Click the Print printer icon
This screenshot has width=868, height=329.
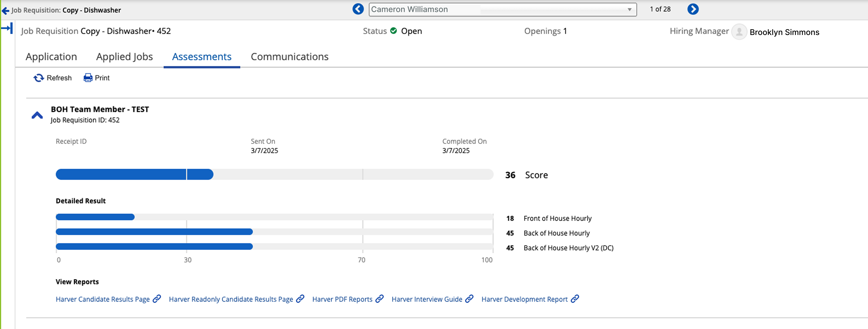pos(88,78)
